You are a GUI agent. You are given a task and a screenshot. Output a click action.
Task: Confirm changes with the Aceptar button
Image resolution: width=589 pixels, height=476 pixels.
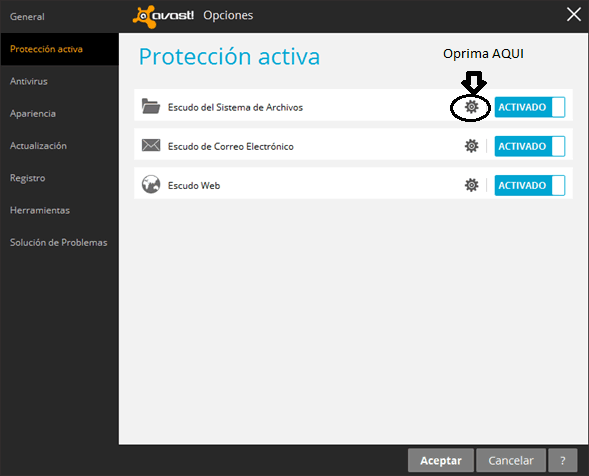(441, 460)
